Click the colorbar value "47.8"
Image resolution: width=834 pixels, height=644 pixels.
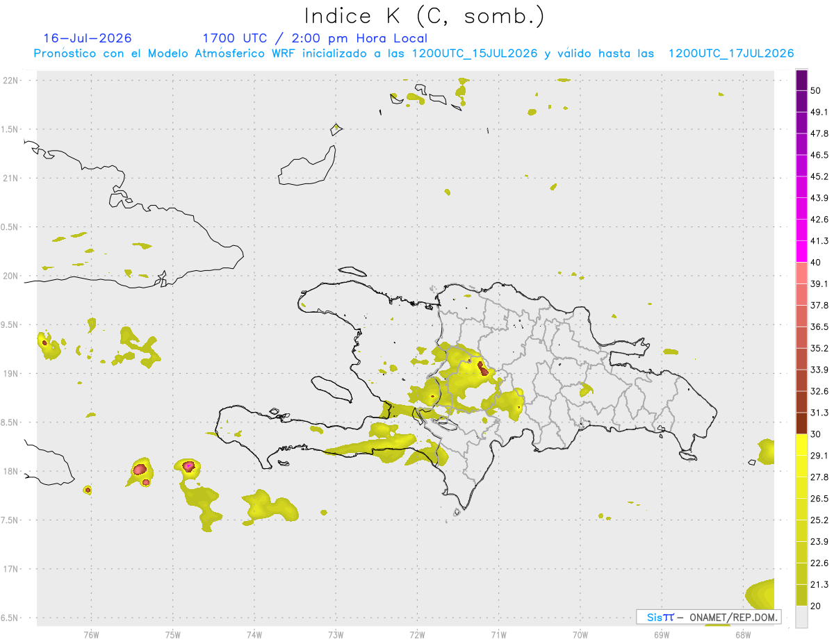819,133
